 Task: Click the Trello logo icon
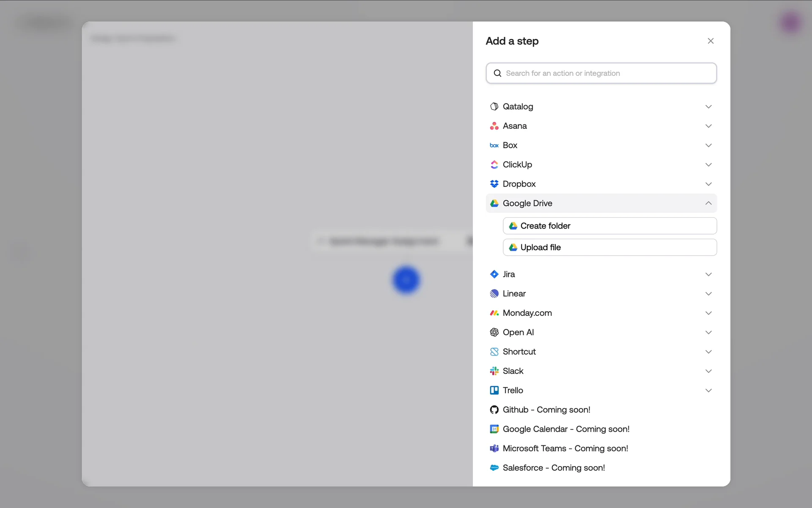coord(494,390)
